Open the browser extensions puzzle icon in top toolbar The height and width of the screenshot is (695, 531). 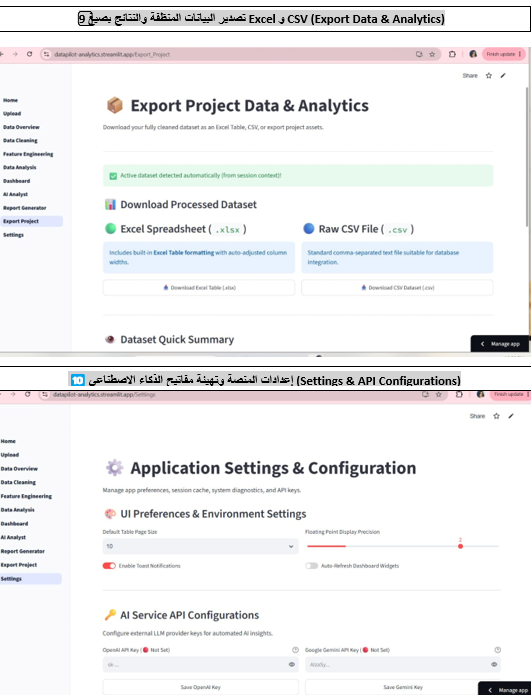(x=452, y=54)
